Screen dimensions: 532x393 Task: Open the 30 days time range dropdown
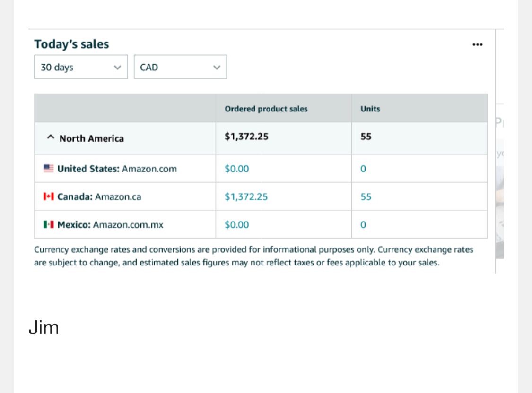(81, 67)
